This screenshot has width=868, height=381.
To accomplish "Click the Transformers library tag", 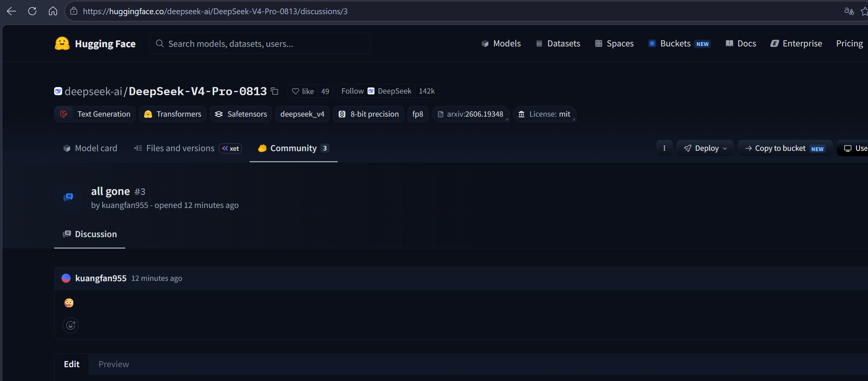I will pos(172,114).
